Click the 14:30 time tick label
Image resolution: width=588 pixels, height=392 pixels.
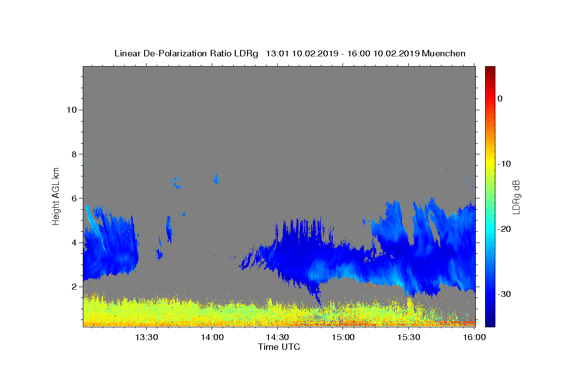pyautogui.click(x=277, y=337)
